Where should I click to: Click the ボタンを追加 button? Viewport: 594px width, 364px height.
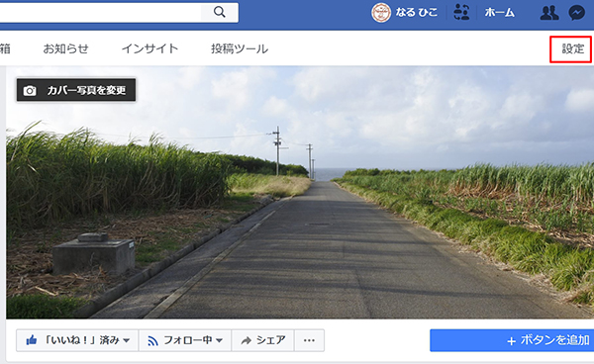point(512,340)
